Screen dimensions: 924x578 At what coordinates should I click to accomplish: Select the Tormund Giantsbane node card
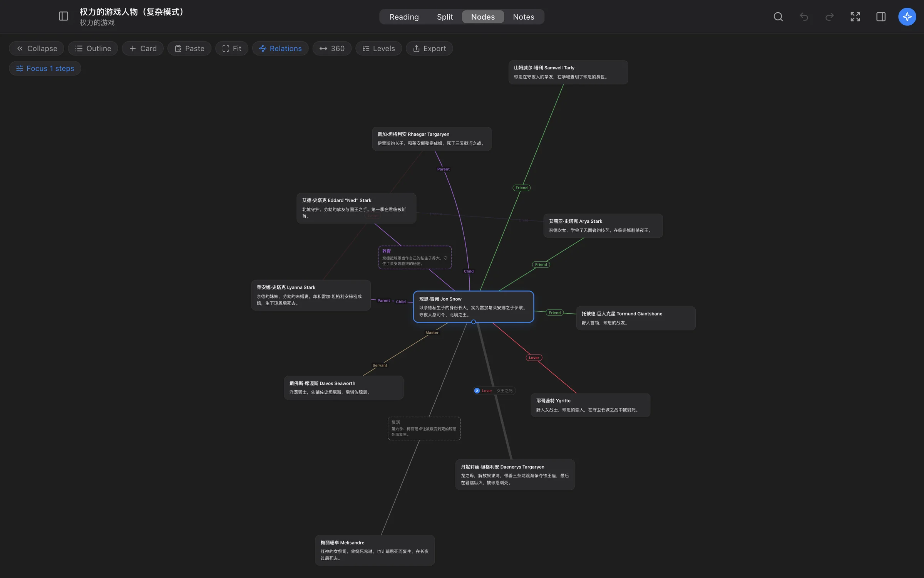636,318
